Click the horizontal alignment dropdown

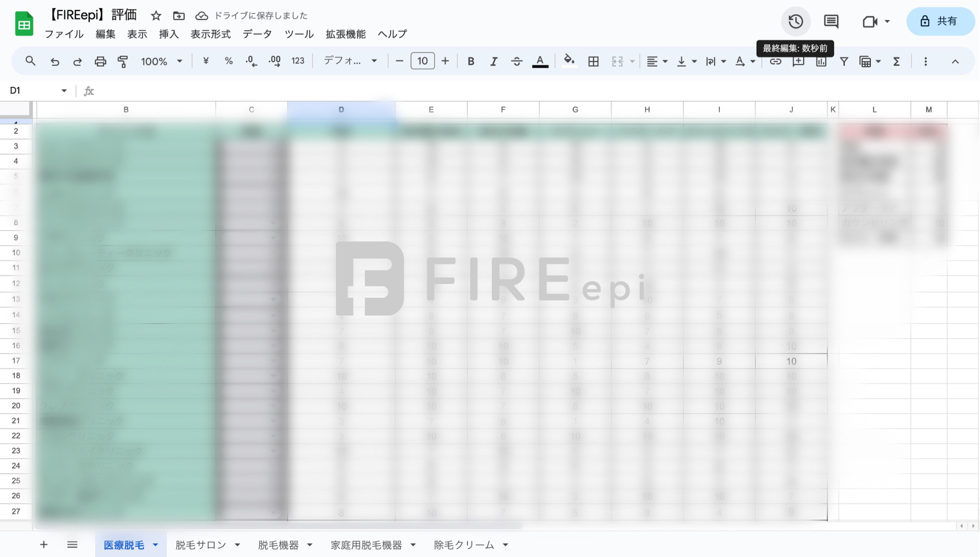656,61
